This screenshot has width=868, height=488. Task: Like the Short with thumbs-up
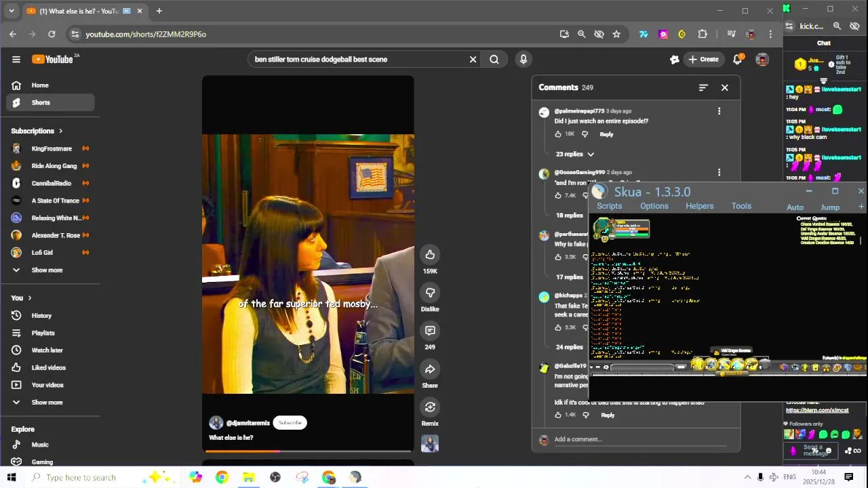click(430, 255)
